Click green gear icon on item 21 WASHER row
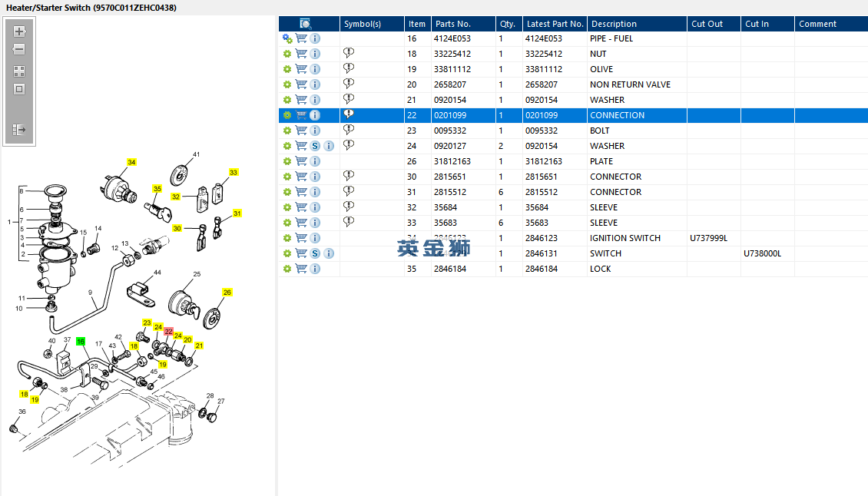The height and width of the screenshot is (496, 868). click(x=287, y=100)
